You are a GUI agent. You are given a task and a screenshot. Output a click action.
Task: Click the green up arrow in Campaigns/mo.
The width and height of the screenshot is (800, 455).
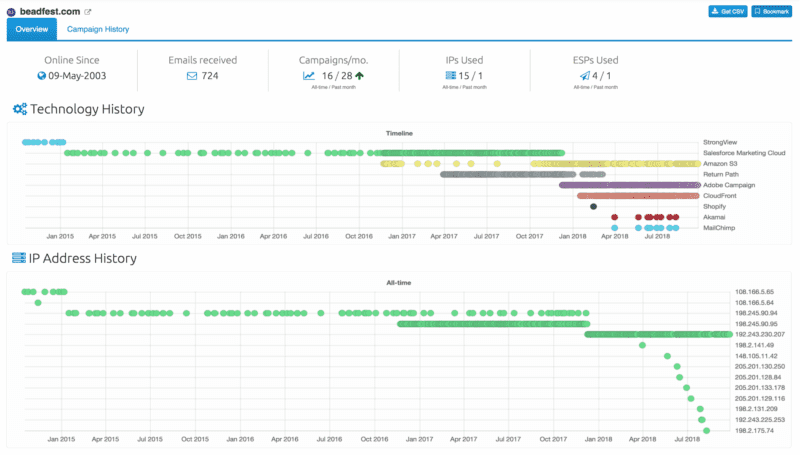tap(359, 75)
